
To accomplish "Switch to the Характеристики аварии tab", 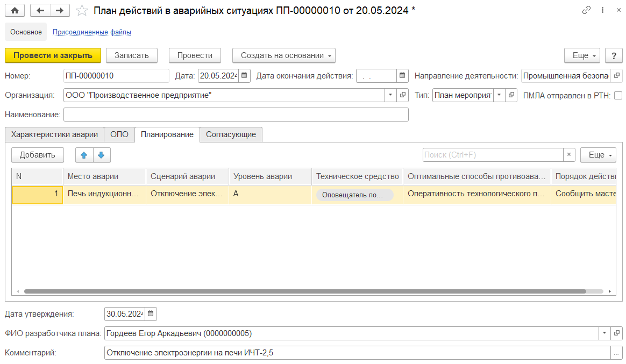I will (54, 134).
